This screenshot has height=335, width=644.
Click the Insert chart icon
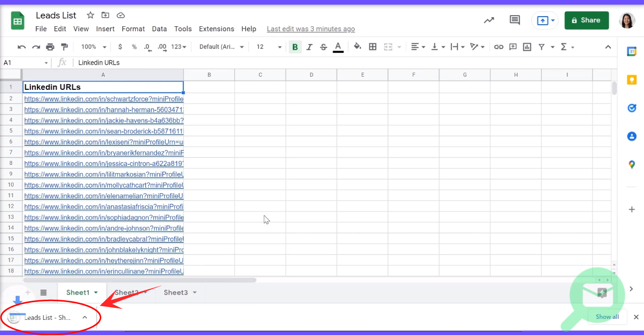click(x=527, y=47)
